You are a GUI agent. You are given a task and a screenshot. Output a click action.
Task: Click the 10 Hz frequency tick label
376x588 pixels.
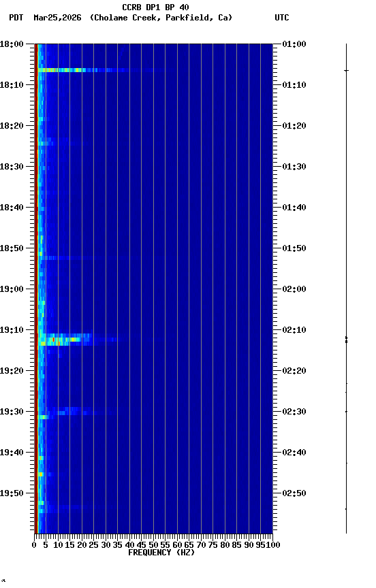click(x=58, y=546)
